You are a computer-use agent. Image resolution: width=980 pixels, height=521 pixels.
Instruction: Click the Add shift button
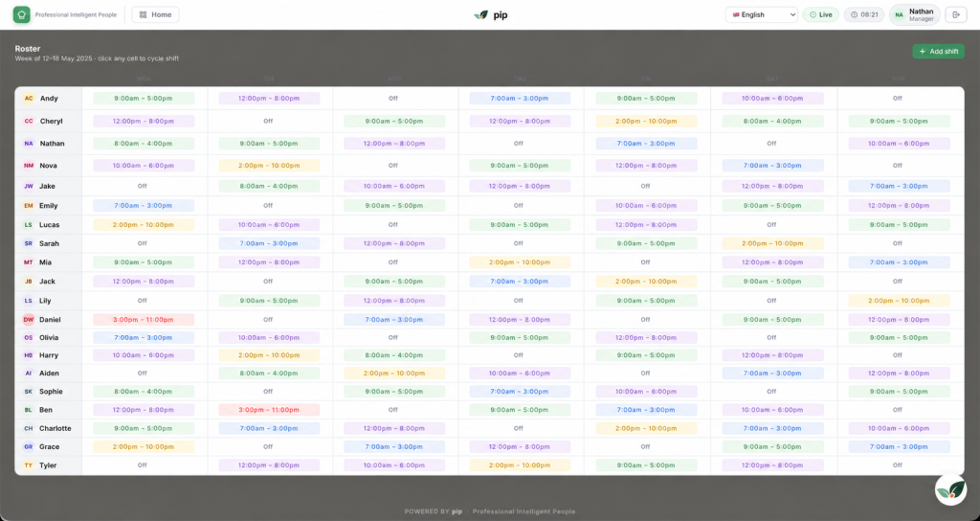point(938,52)
